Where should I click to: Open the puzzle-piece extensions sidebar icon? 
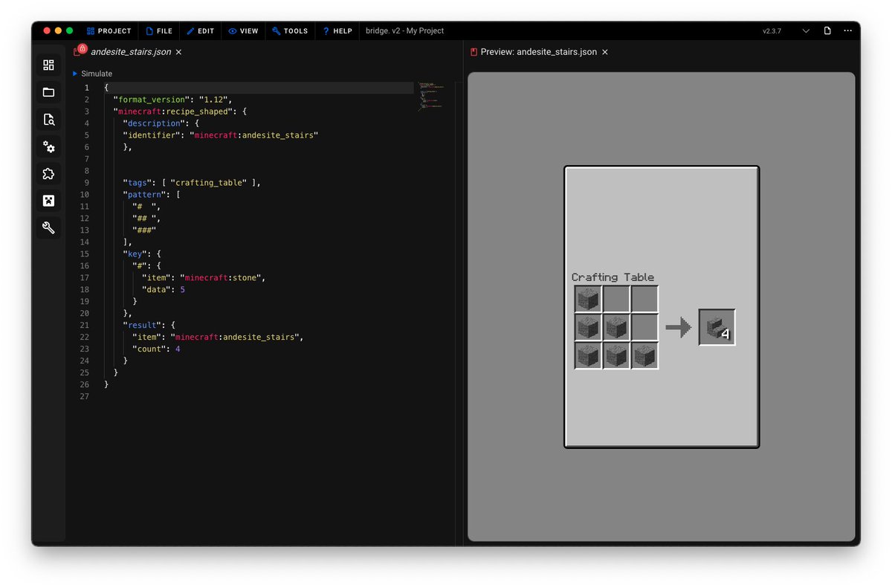tap(48, 174)
